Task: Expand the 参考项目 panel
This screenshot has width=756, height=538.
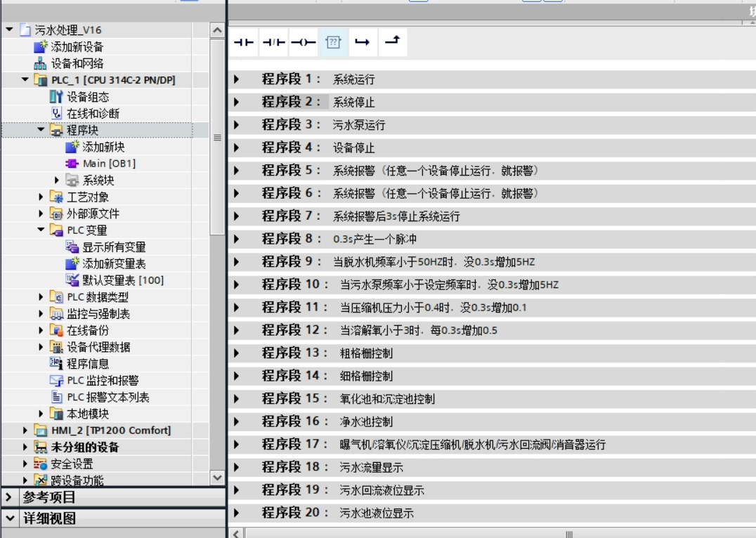Action: coord(9,497)
